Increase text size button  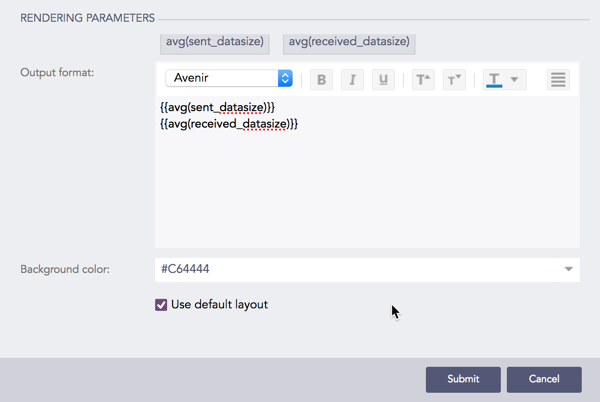pyautogui.click(x=423, y=80)
